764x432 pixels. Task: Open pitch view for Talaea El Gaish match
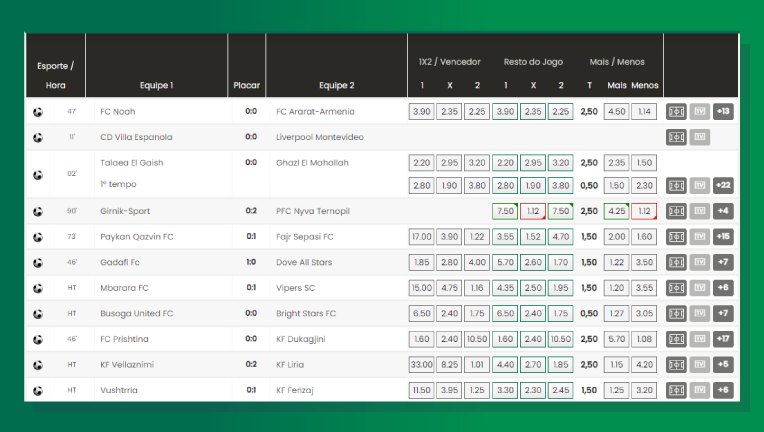pyautogui.click(x=676, y=186)
